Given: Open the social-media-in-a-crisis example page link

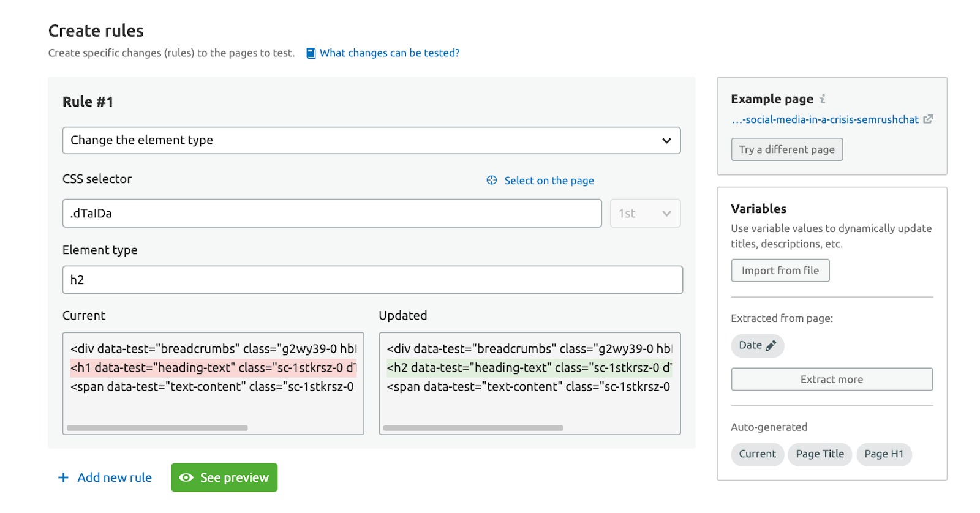Looking at the screenshot, I should coord(825,119).
